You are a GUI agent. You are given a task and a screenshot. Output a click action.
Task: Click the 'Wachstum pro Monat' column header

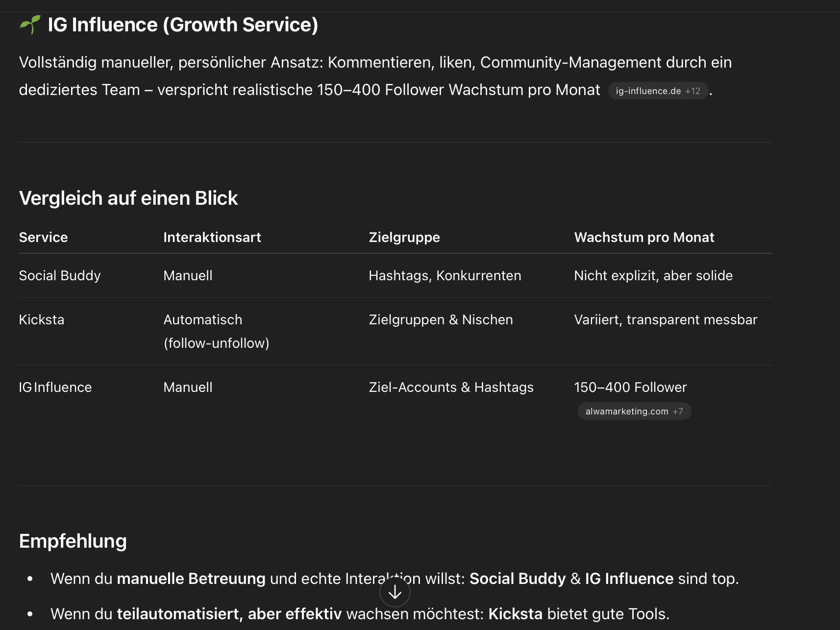point(644,237)
